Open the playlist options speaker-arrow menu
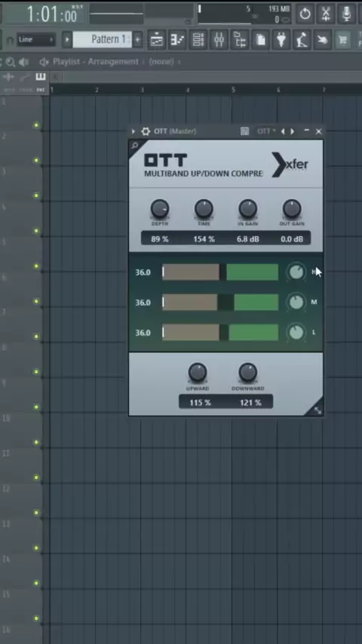 44,62
